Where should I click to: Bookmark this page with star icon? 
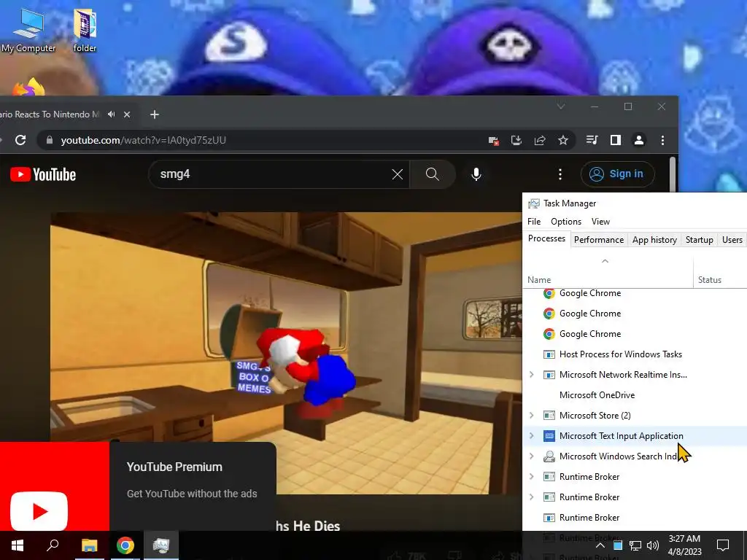[x=563, y=140]
